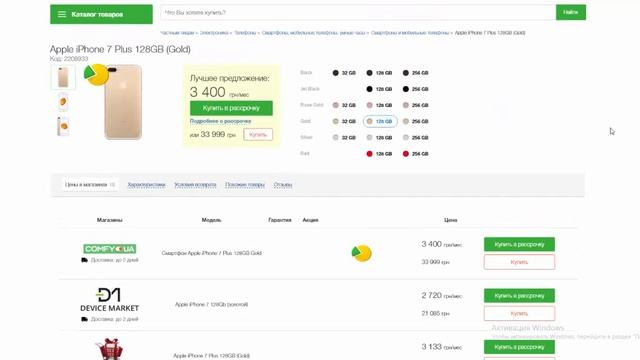Pick the Red 128 GB color swatch
The image size is (640, 360).
click(369, 154)
